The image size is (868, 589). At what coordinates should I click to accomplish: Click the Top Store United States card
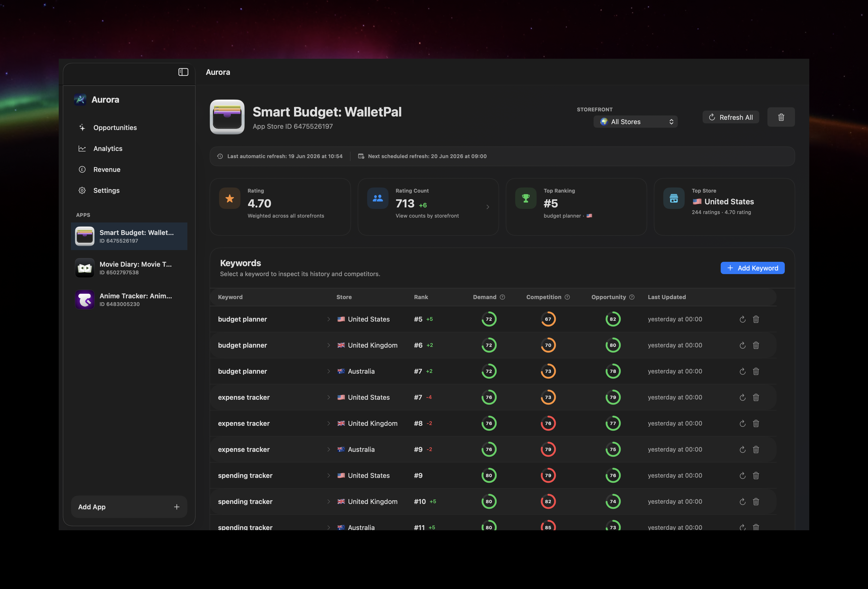pyautogui.click(x=724, y=207)
